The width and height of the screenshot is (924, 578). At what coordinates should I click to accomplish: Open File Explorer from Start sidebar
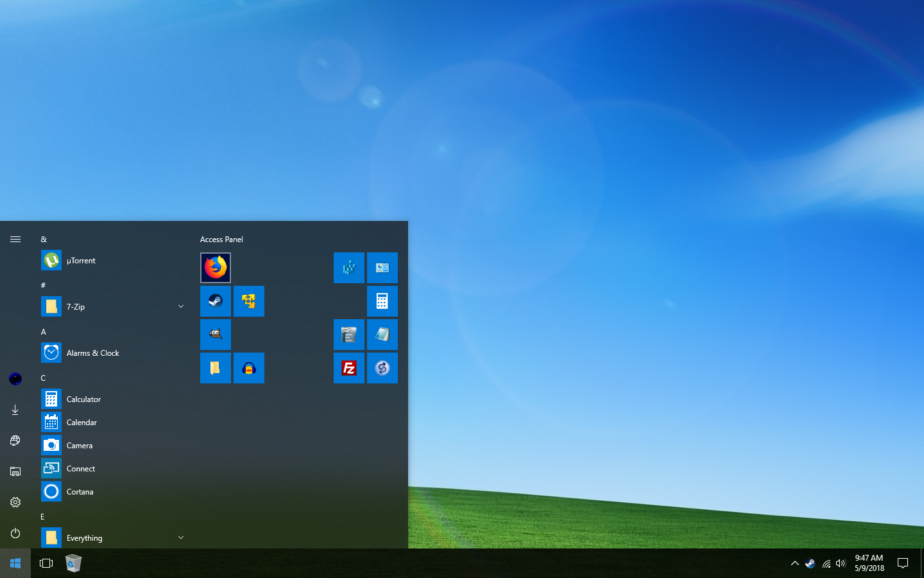pos(15,471)
